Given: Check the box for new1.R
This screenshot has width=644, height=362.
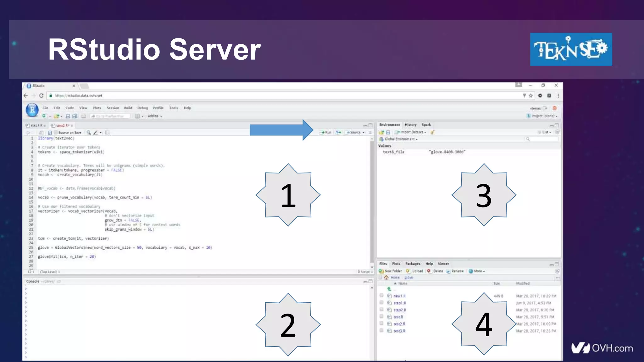Looking at the screenshot, I should click(381, 296).
